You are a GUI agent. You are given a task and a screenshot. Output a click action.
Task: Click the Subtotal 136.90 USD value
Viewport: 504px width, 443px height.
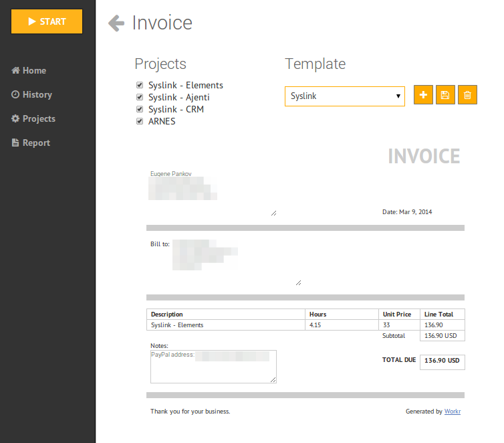[443, 335]
